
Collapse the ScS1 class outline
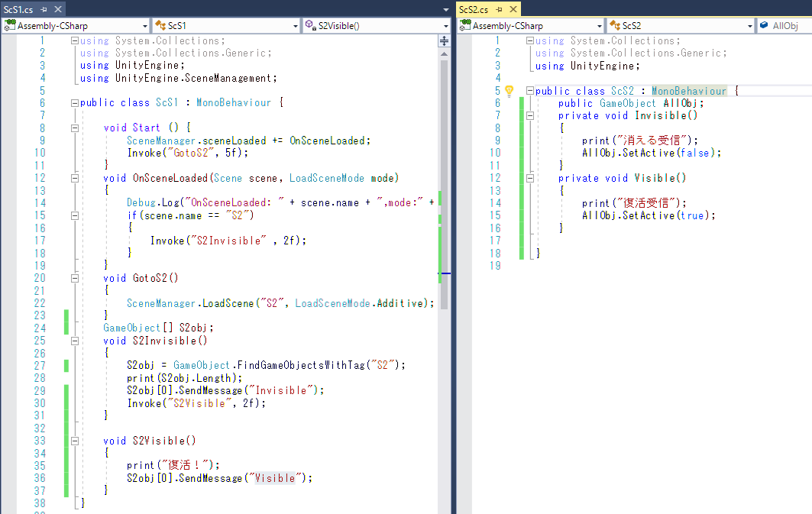coord(75,103)
